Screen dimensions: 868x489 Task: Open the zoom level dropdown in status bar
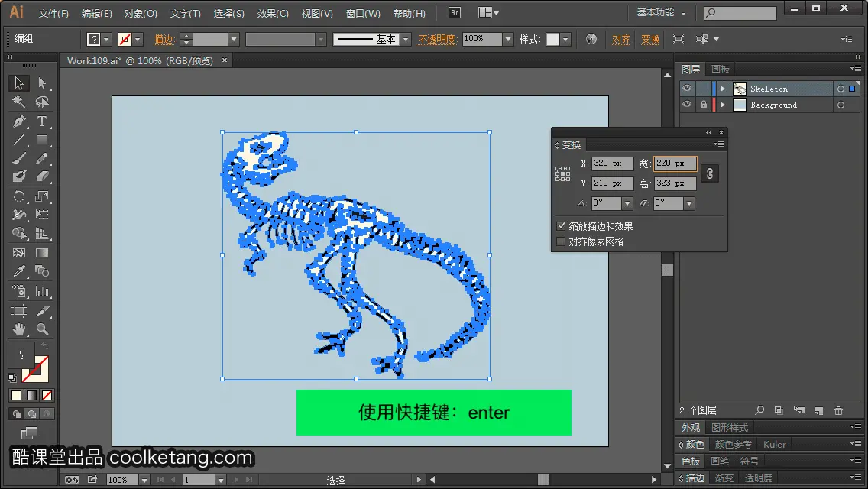tap(144, 480)
